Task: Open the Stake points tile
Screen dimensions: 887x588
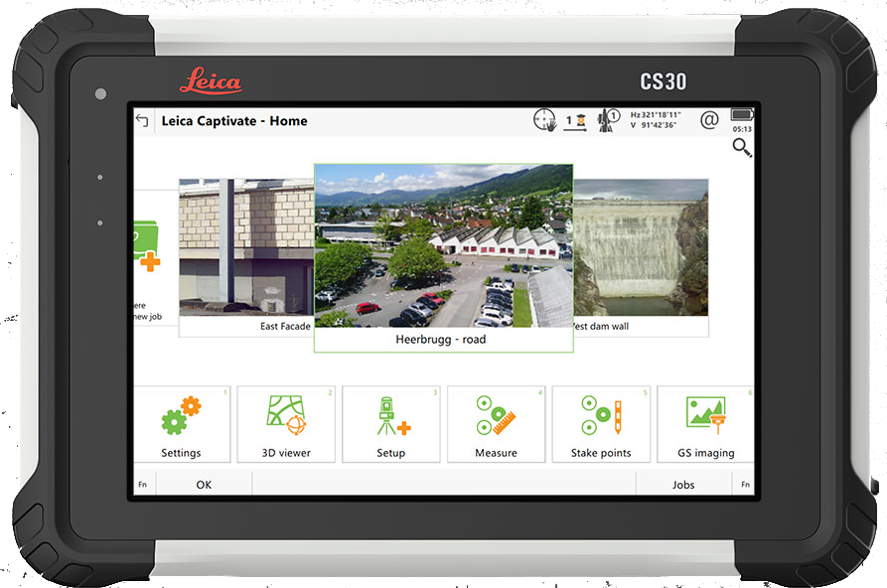Action: click(601, 424)
